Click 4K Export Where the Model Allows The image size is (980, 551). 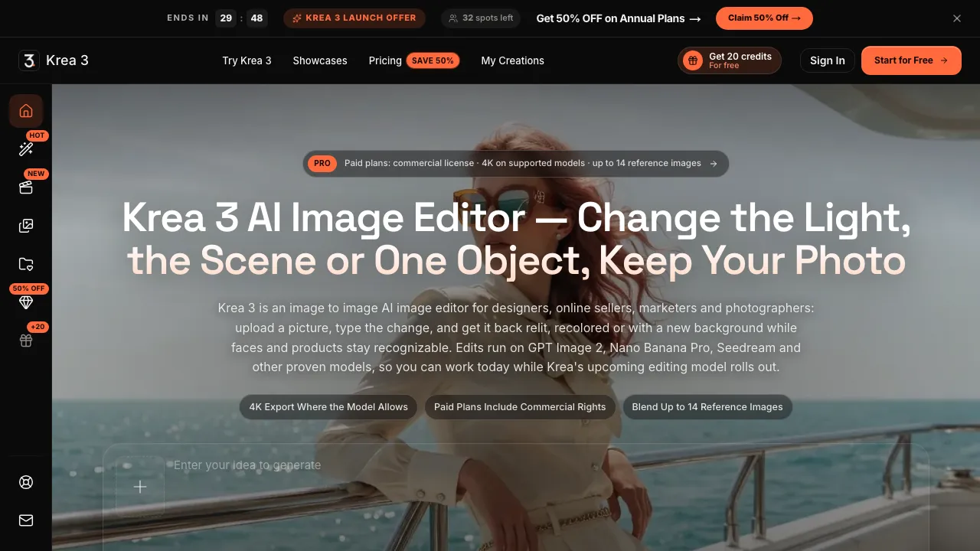click(328, 407)
